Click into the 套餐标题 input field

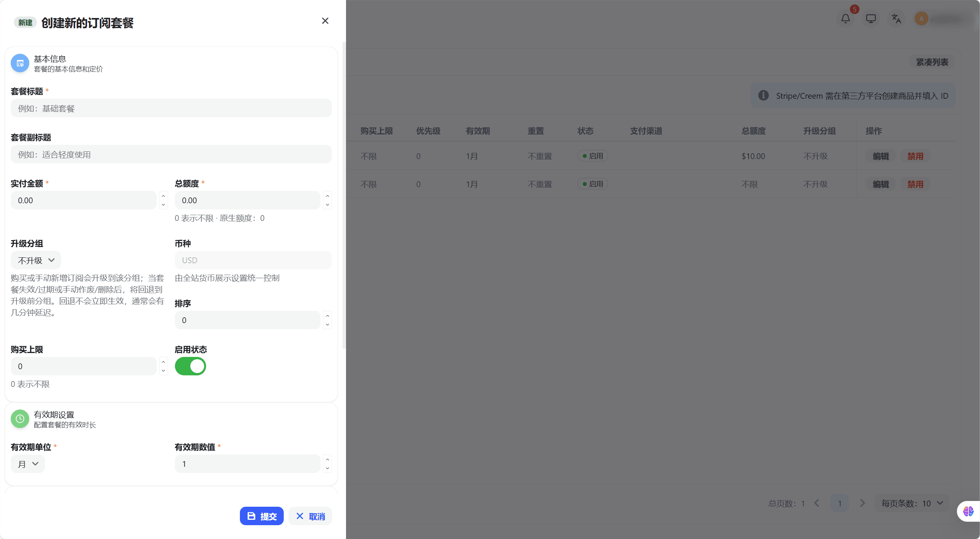(x=171, y=108)
